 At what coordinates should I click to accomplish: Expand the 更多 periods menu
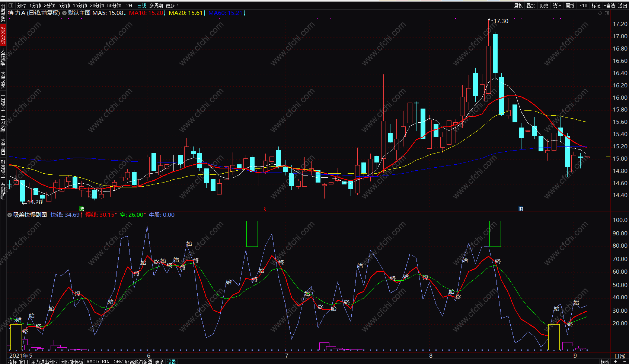click(x=172, y=6)
